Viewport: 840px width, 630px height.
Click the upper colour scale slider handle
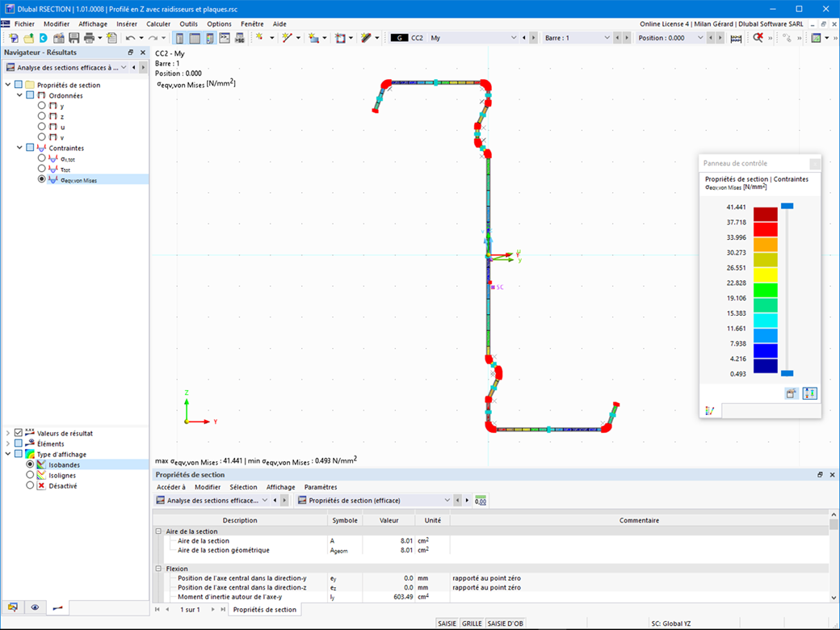tap(787, 206)
